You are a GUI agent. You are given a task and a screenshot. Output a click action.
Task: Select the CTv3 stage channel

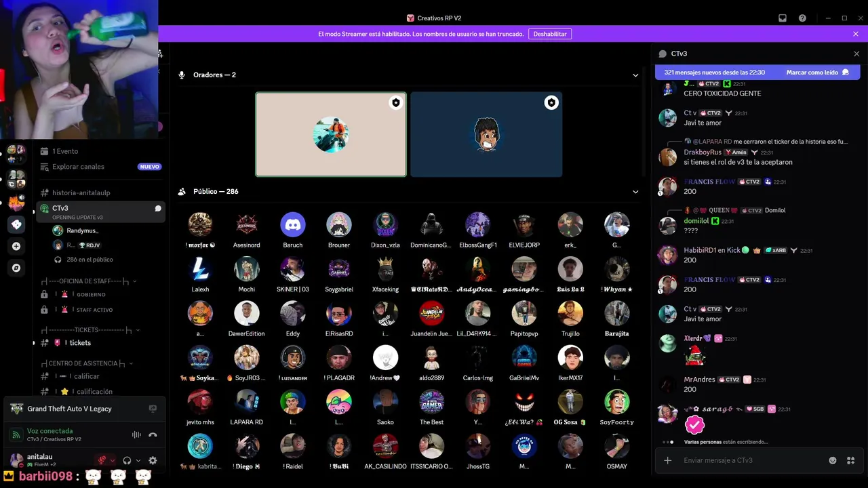coord(100,211)
